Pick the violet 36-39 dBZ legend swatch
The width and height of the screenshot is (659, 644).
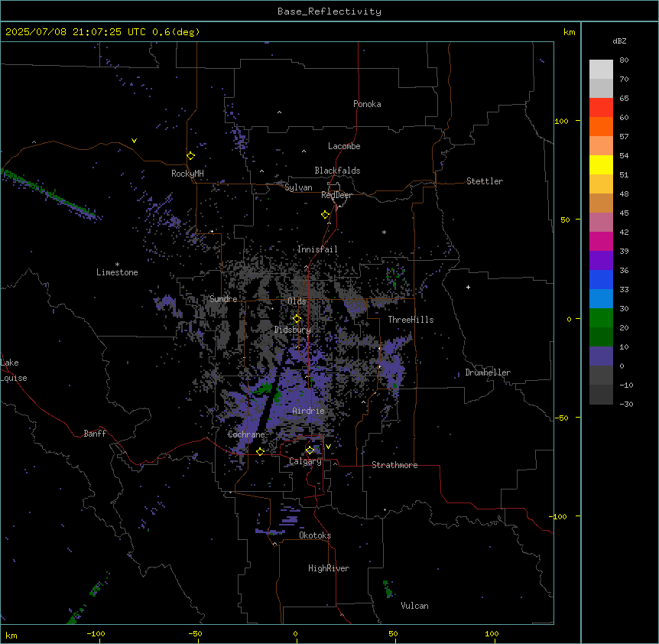[x=601, y=261]
